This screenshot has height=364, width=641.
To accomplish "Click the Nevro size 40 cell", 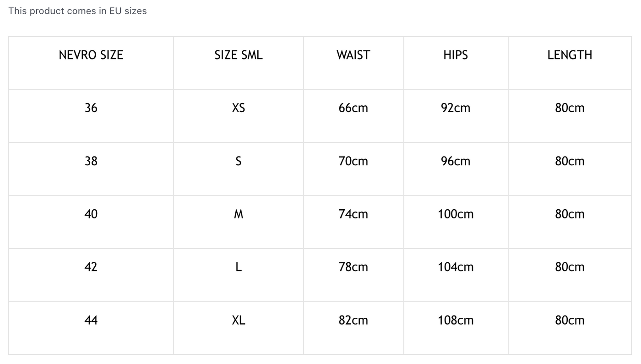I will (91, 214).
